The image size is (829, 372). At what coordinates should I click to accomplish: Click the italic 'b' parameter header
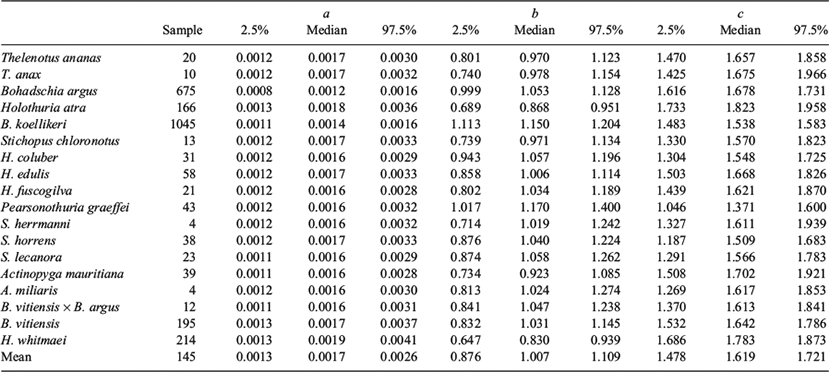coord(535,13)
